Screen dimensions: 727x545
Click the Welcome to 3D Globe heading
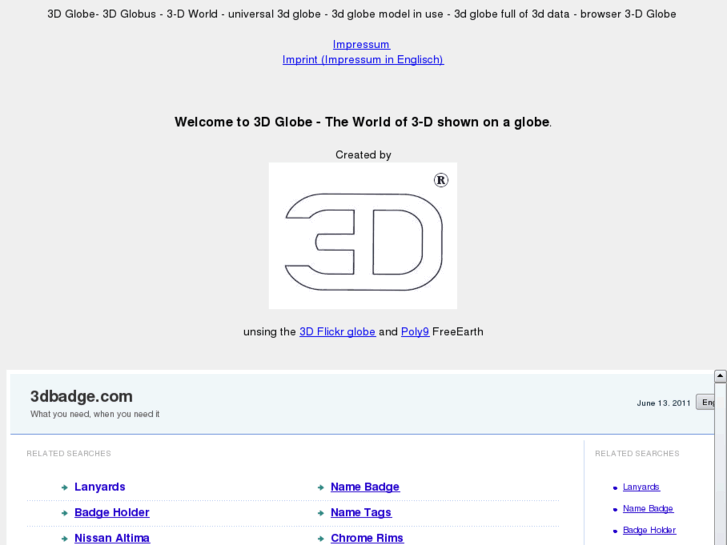pyautogui.click(x=363, y=122)
